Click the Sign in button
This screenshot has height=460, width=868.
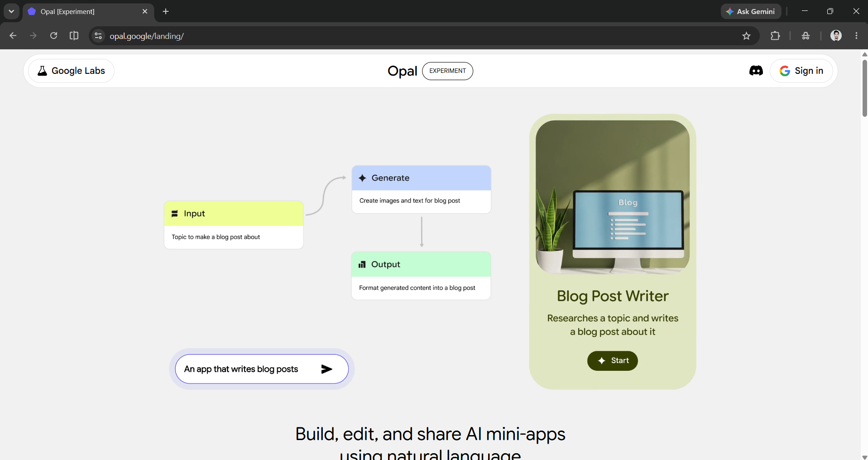[801, 71]
